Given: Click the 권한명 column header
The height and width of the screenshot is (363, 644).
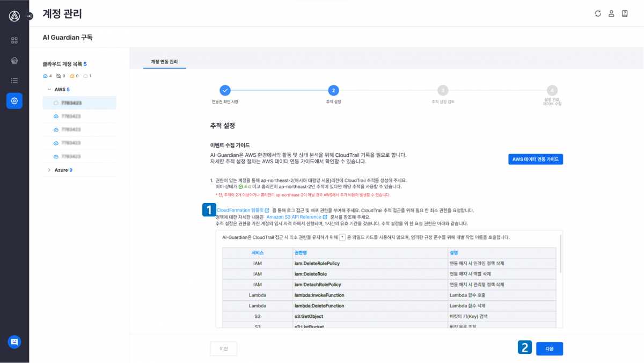Looking at the screenshot, I should [x=370, y=252].
